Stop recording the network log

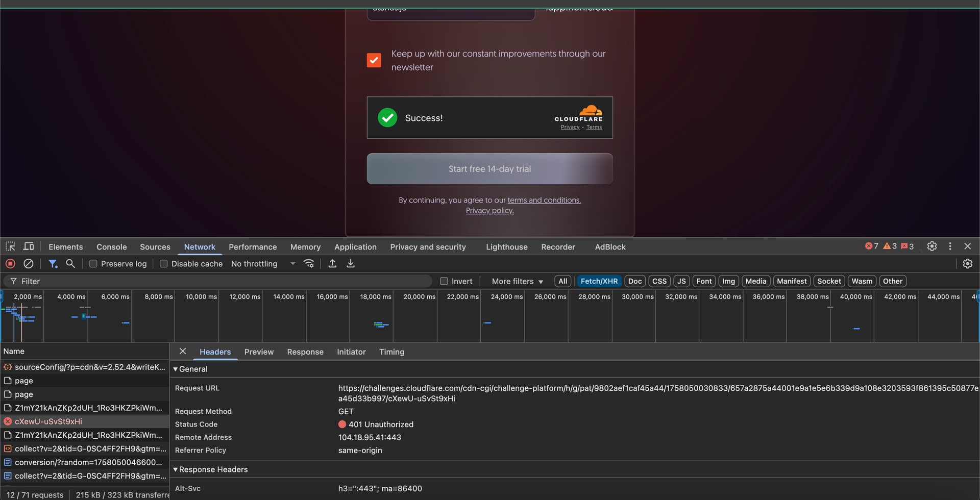tap(10, 264)
